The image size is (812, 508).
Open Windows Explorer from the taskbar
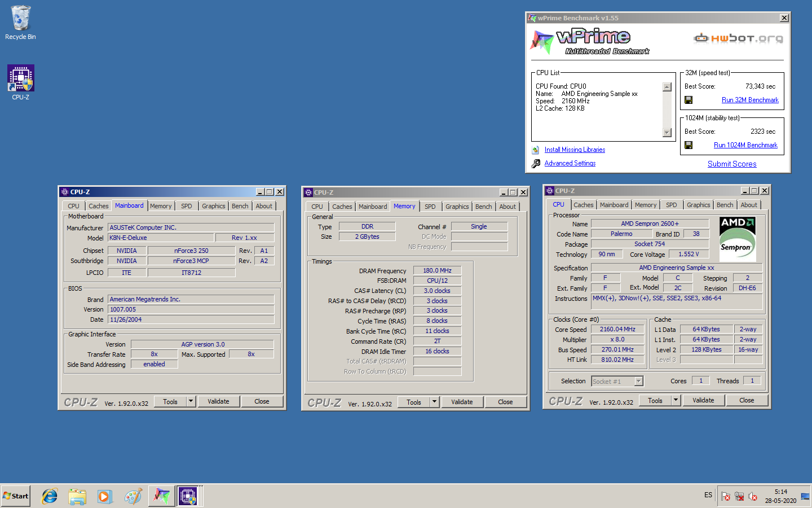click(77, 496)
